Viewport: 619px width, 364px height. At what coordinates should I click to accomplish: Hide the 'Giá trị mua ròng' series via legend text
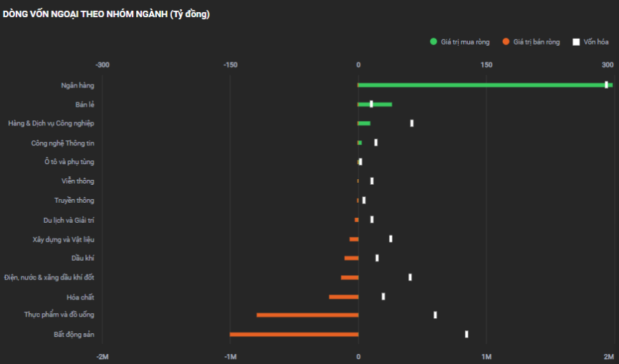465,42
